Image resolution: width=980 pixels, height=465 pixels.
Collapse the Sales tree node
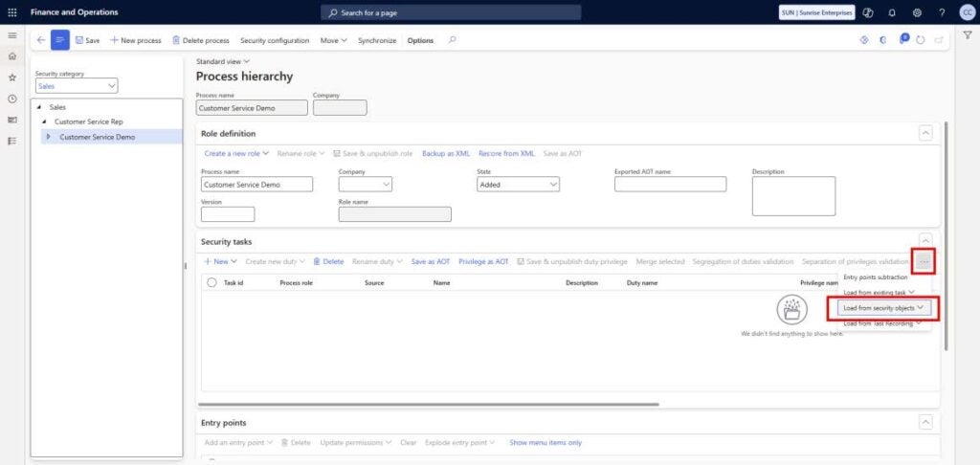[x=39, y=107]
